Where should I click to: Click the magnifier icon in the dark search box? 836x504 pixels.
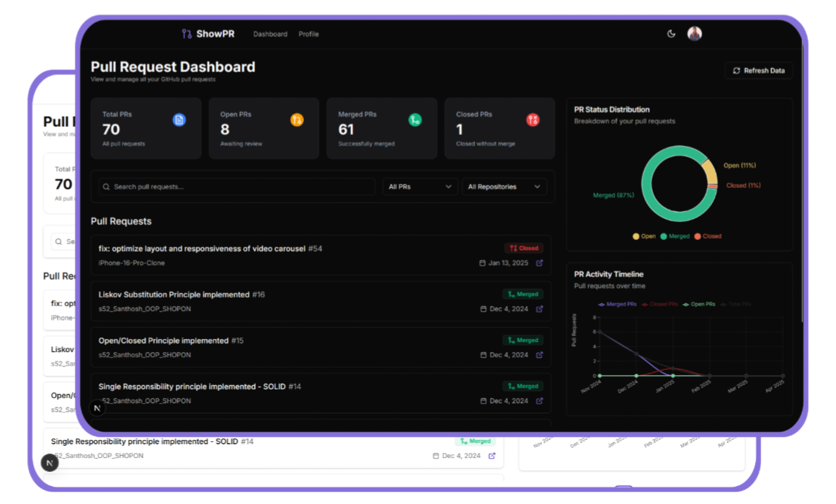pos(106,187)
